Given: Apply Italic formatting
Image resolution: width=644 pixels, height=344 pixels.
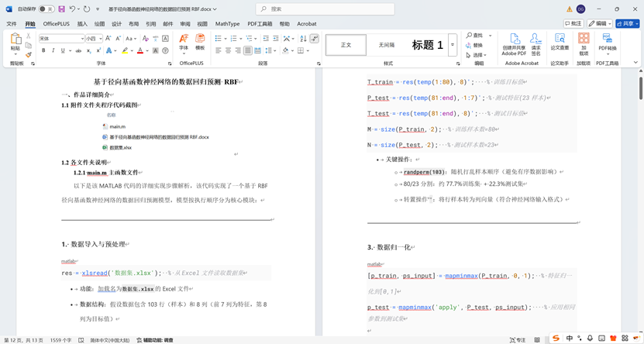Looking at the screenshot, I should tap(53, 50).
